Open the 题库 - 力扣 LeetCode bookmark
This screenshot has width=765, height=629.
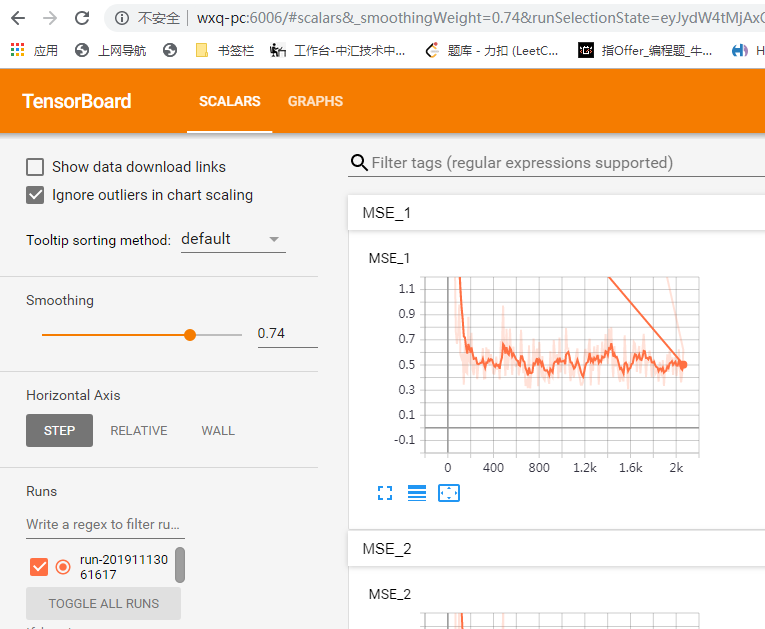click(x=492, y=50)
